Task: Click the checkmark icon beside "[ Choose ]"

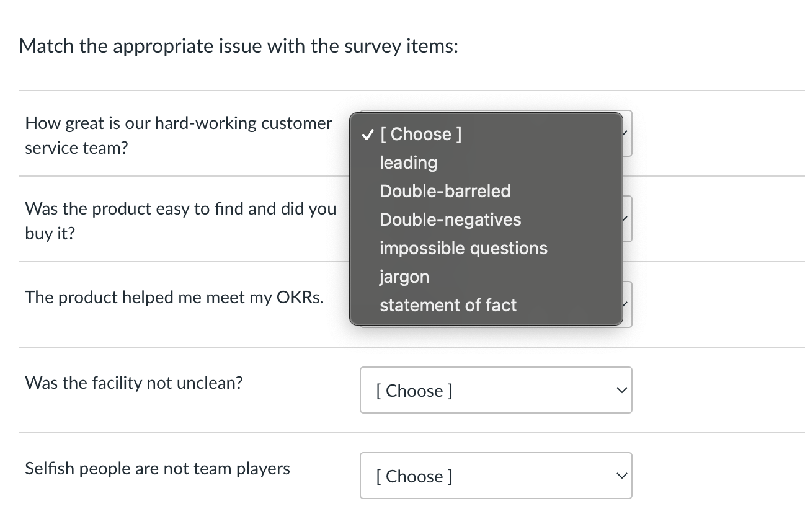Action: (x=368, y=134)
